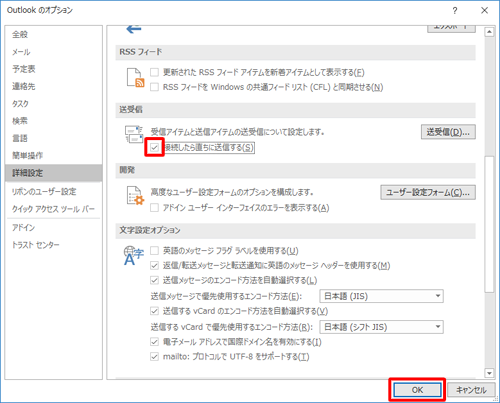Select 連絡先 category in sidebar
500x403 pixels.
[54, 86]
